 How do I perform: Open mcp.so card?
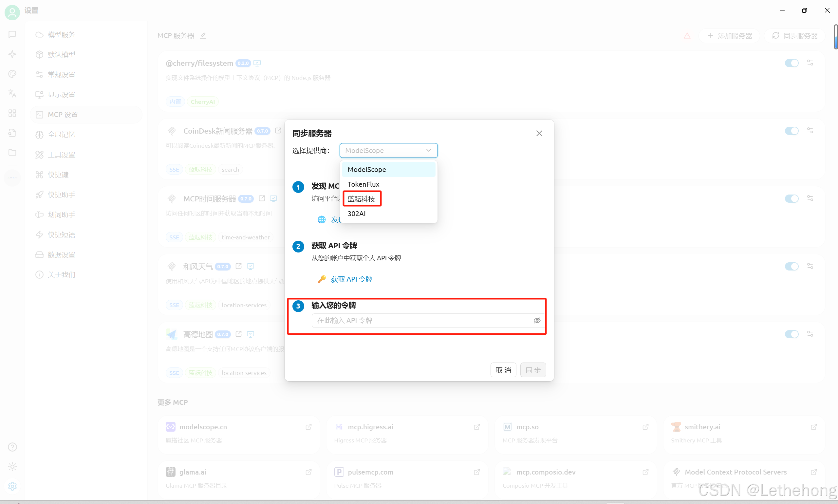click(x=575, y=434)
